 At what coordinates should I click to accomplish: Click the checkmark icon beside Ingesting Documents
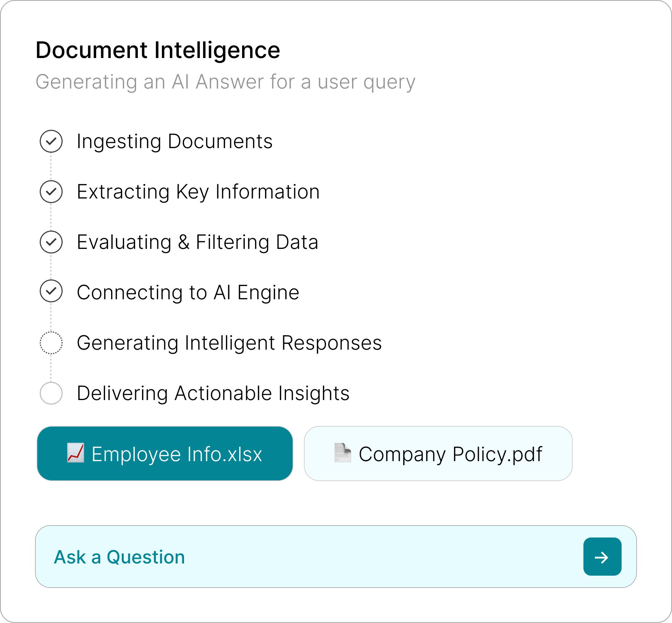point(51,141)
